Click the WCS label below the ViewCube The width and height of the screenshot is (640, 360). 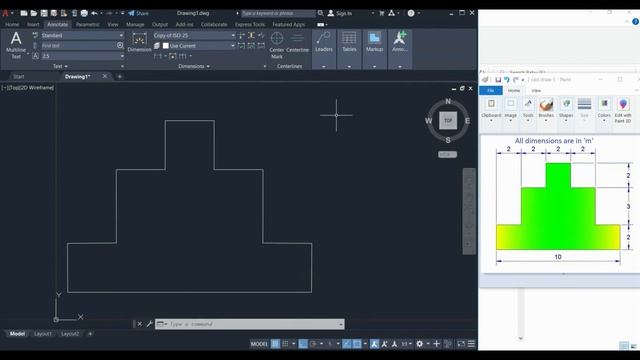pos(447,154)
